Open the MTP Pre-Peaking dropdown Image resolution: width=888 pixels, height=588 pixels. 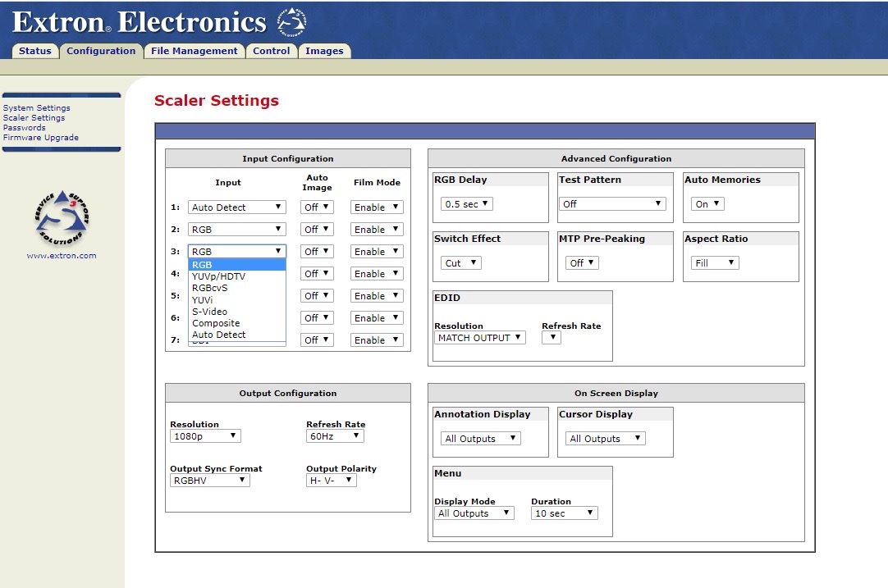pyautogui.click(x=582, y=262)
